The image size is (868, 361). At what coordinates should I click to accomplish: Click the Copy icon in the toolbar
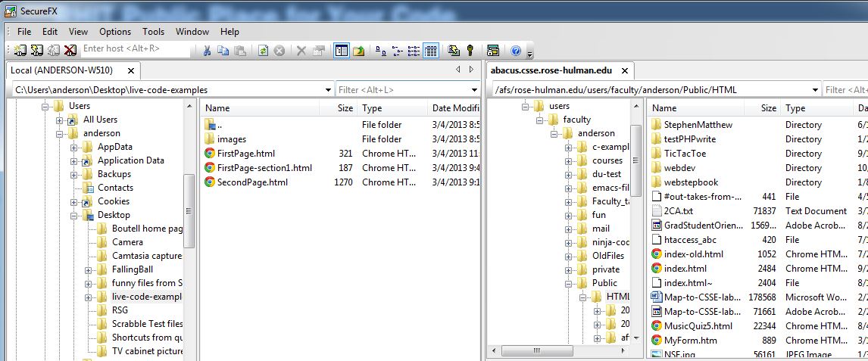(223, 51)
